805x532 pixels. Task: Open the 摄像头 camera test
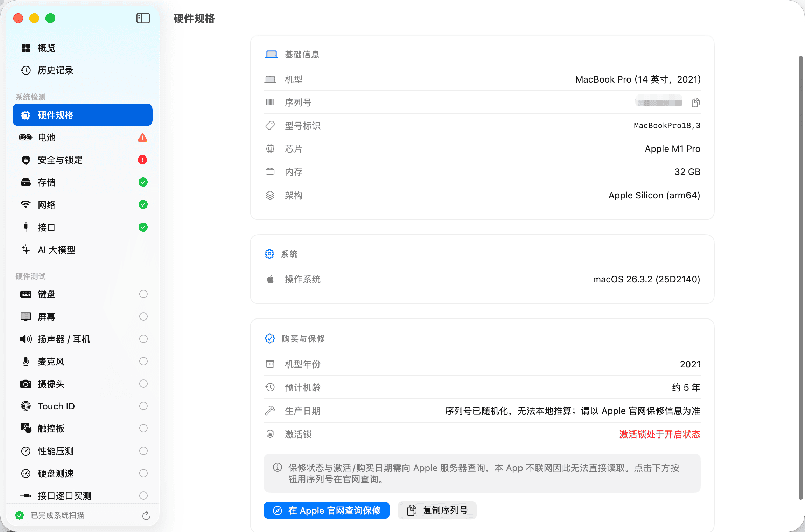[x=83, y=384]
